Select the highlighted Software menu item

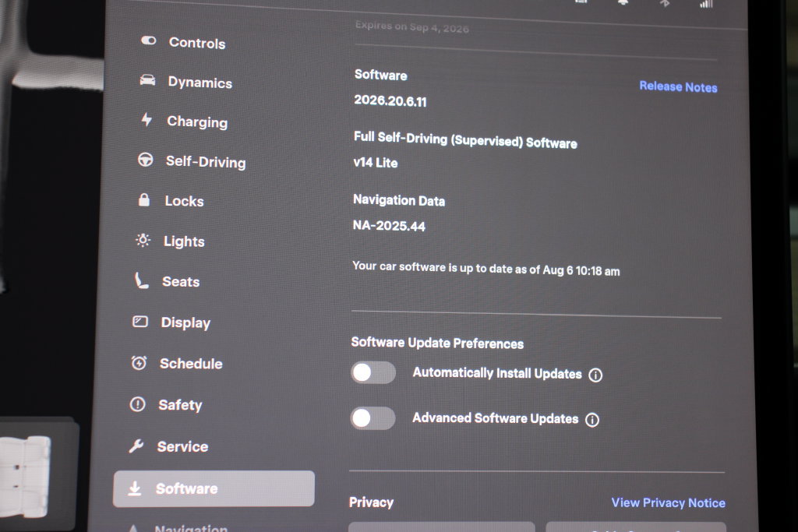(214, 488)
